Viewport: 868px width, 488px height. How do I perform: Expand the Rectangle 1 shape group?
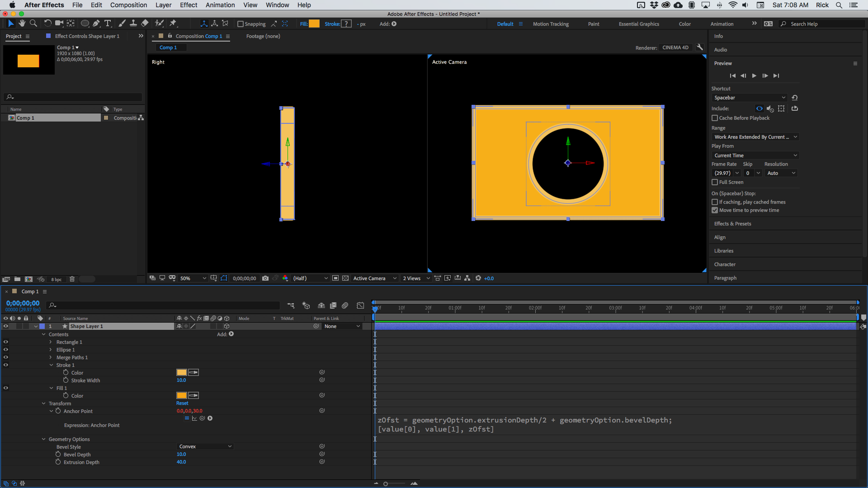pos(51,342)
